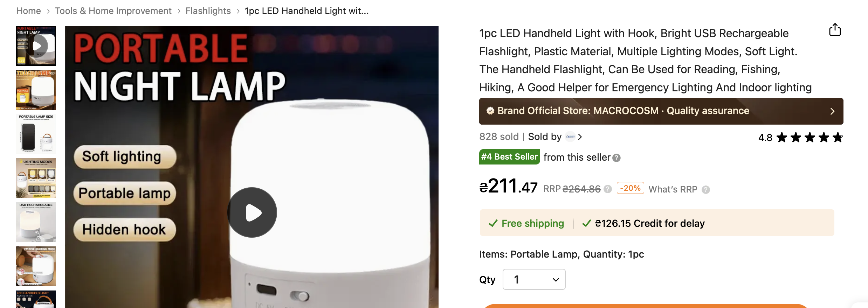The image size is (868, 308).
Task: Navigate to the Flashlights category breadcrumb
Action: tap(208, 11)
